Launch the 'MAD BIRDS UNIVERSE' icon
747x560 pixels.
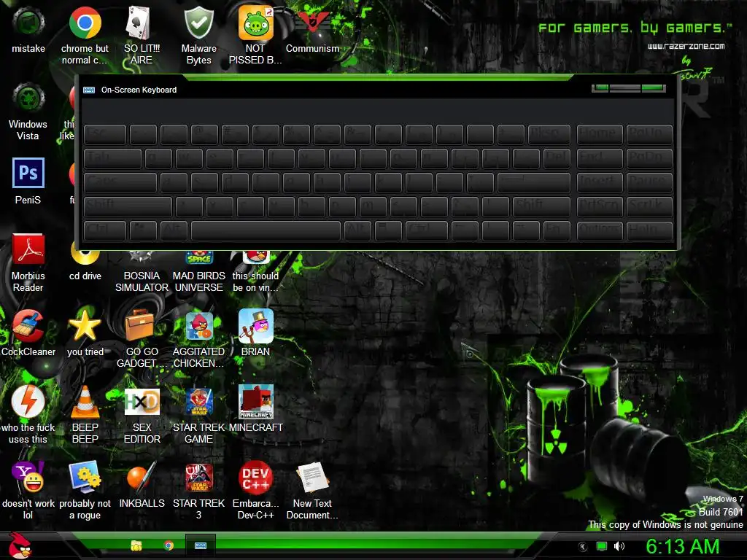(198, 271)
